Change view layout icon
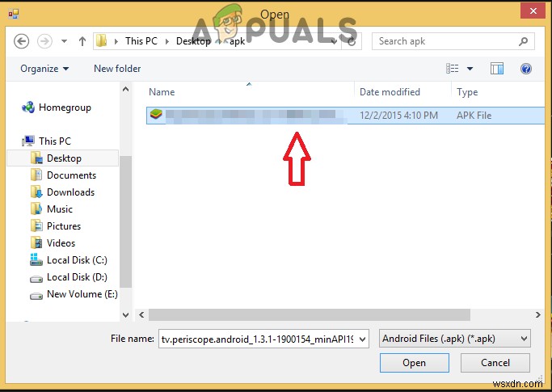The height and width of the screenshot is (392, 552). [452, 69]
